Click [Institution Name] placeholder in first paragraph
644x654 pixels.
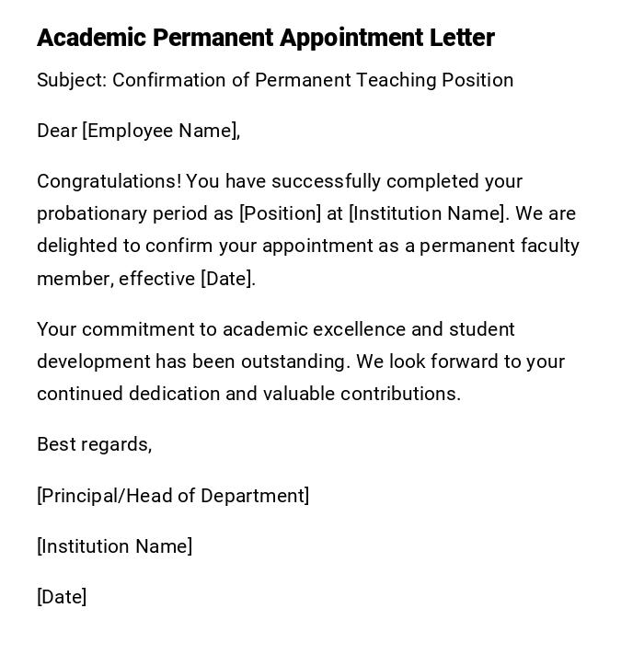coord(428,213)
